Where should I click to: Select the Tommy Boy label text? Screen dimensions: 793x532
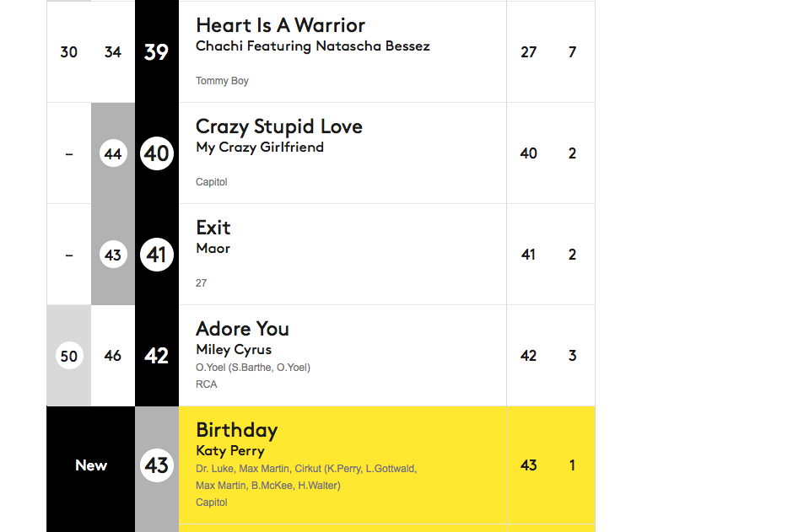222,81
